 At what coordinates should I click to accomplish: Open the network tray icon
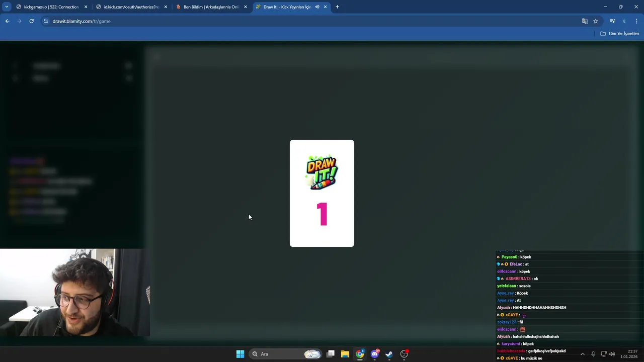coord(604,354)
